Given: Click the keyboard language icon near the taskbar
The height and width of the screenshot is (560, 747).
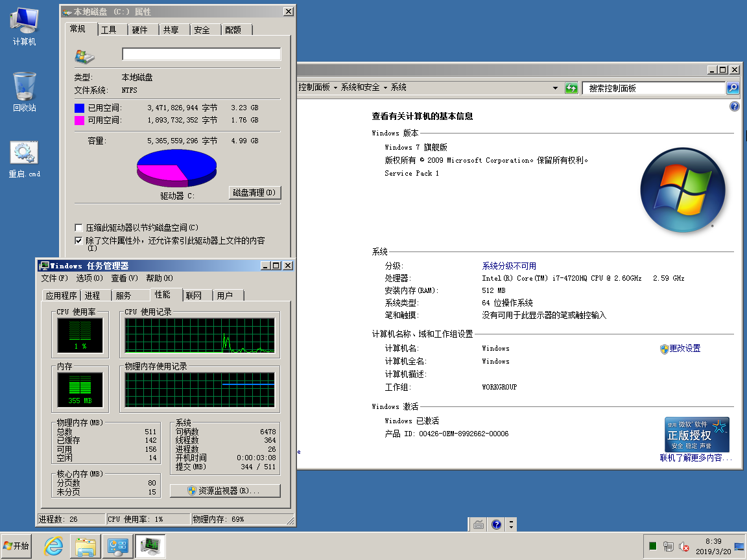Looking at the screenshot, I should 478,524.
